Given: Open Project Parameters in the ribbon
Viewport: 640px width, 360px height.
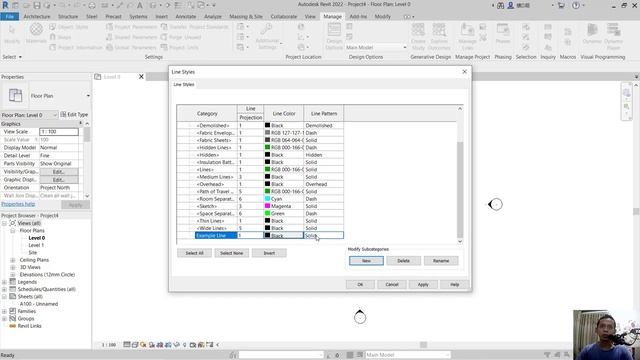Looking at the screenshot, I should pyautogui.click(x=131, y=27).
